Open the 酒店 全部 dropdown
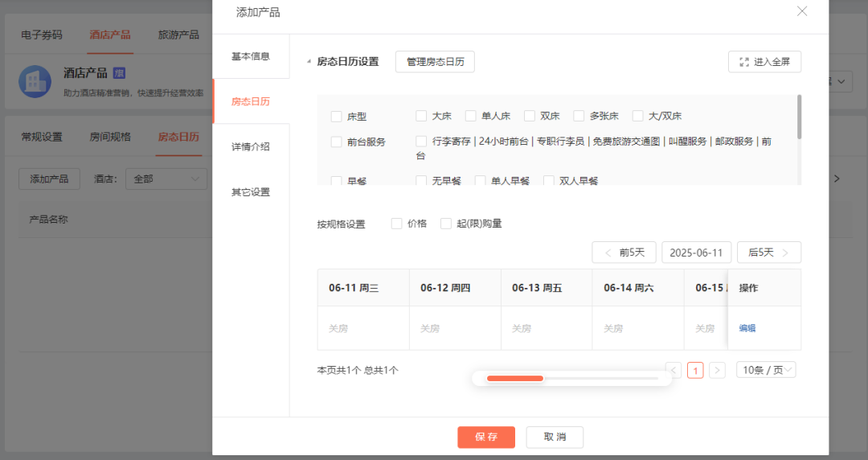868x460 pixels. pyautogui.click(x=166, y=179)
